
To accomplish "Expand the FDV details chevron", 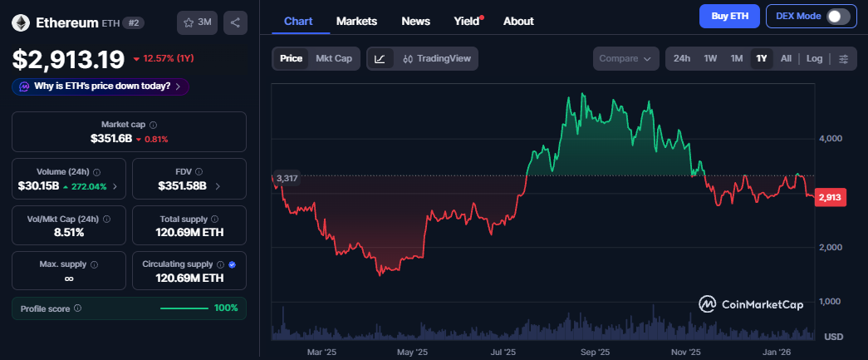I will coord(218,185).
